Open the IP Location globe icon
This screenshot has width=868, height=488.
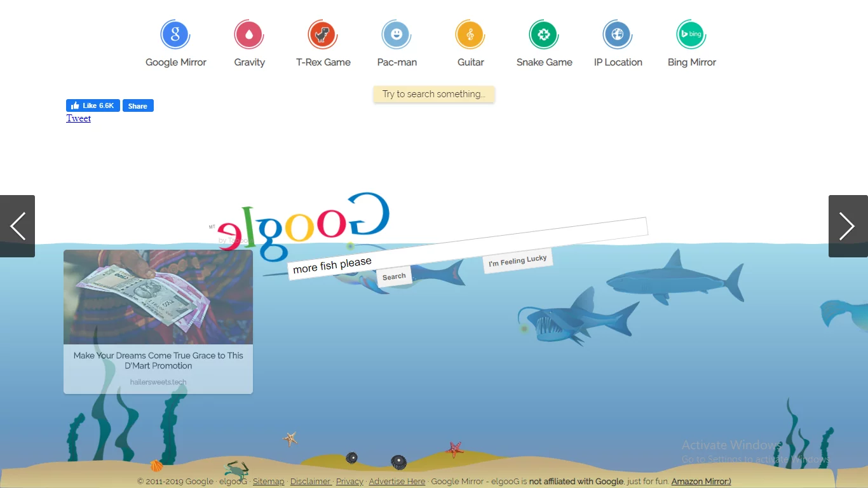pyautogui.click(x=618, y=34)
